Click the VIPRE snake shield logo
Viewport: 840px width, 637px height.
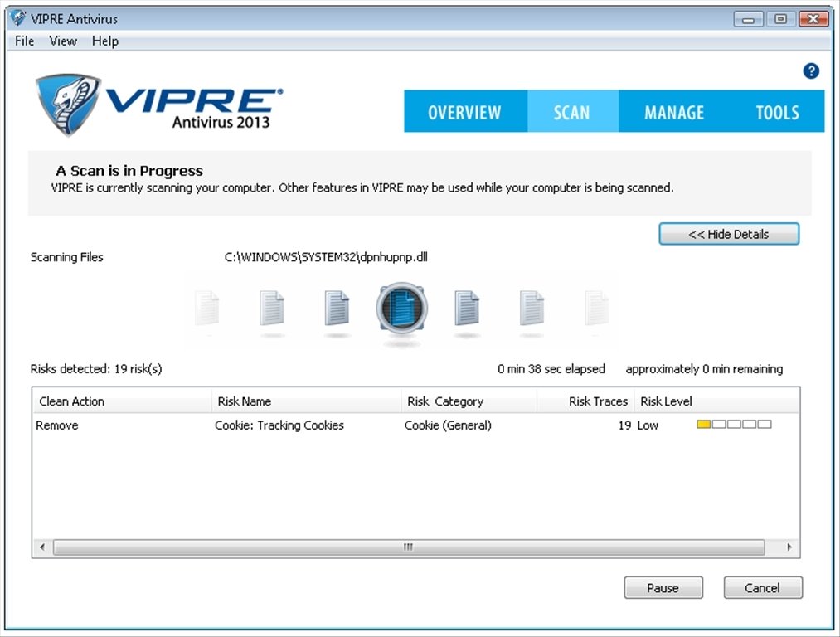[67, 105]
